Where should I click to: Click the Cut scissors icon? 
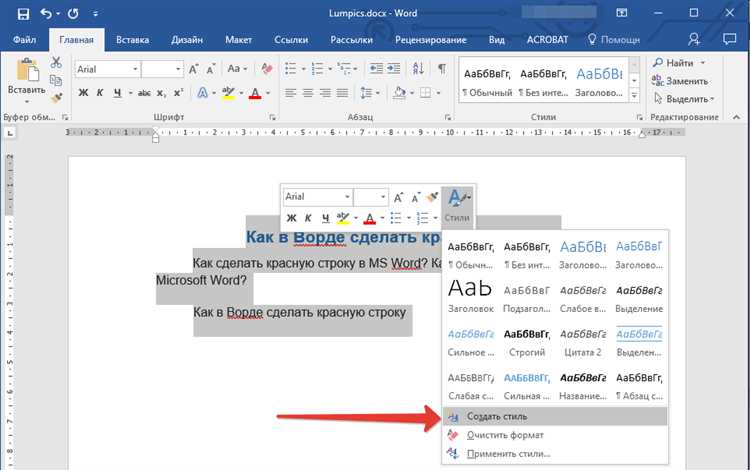tap(56, 62)
